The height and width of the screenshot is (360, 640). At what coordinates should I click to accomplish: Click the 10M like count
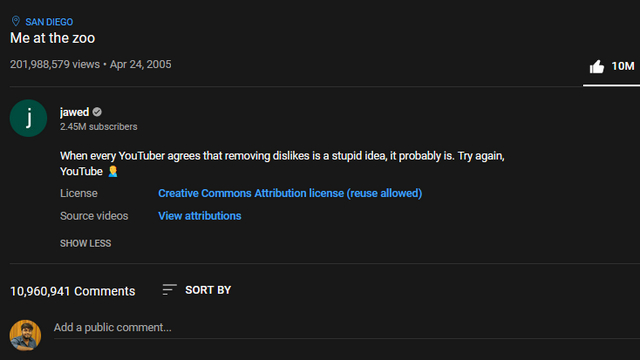(623, 66)
